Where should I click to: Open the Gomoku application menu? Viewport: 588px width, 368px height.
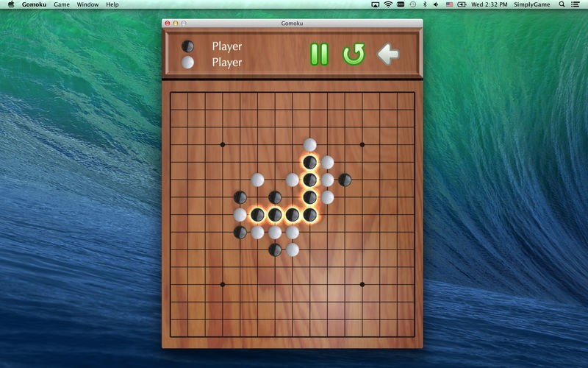click(x=34, y=4)
